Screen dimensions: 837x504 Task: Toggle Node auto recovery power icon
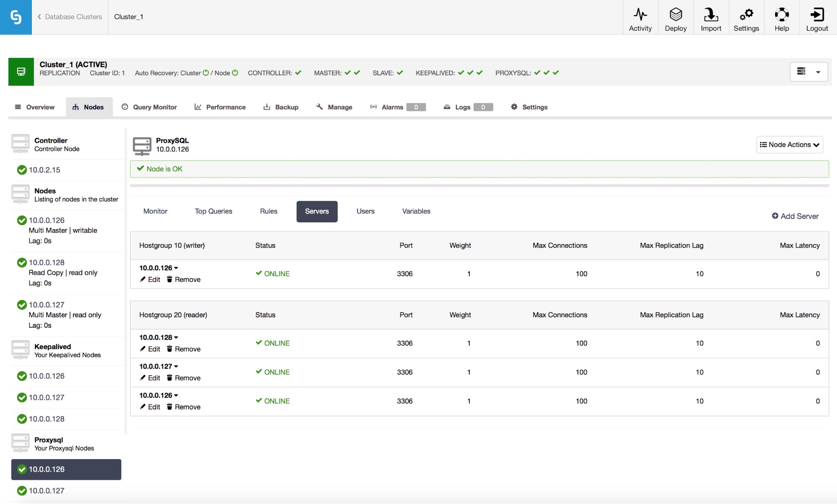pos(235,72)
